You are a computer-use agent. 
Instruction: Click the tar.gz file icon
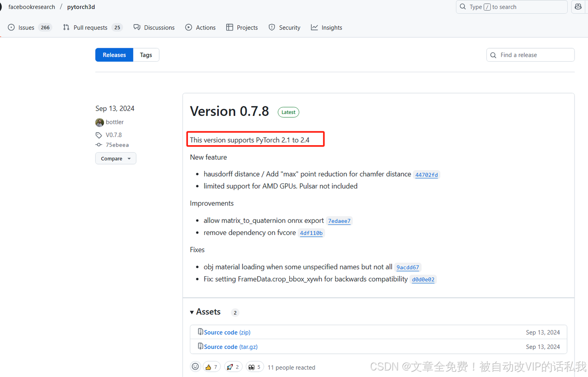[200, 346]
